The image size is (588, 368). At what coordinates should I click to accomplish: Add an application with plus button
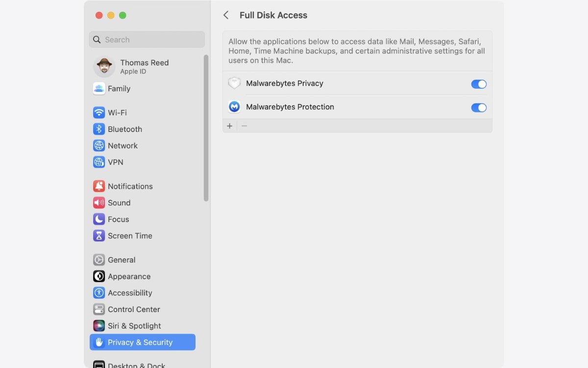point(230,126)
